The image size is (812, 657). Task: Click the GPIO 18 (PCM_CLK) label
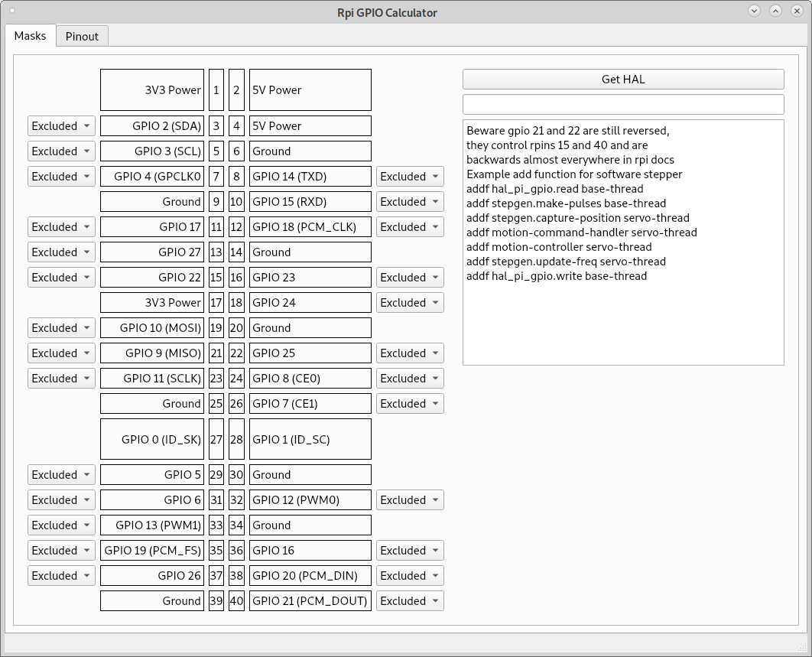310,227
